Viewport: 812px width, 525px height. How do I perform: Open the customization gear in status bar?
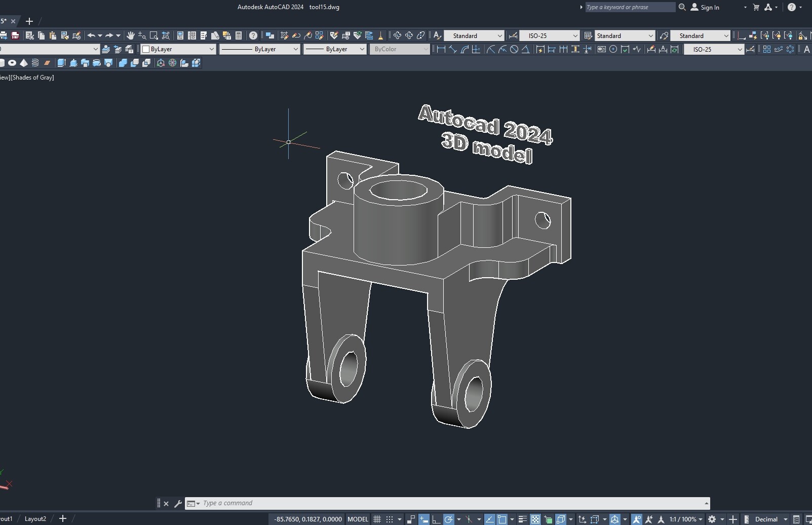click(x=712, y=519)
